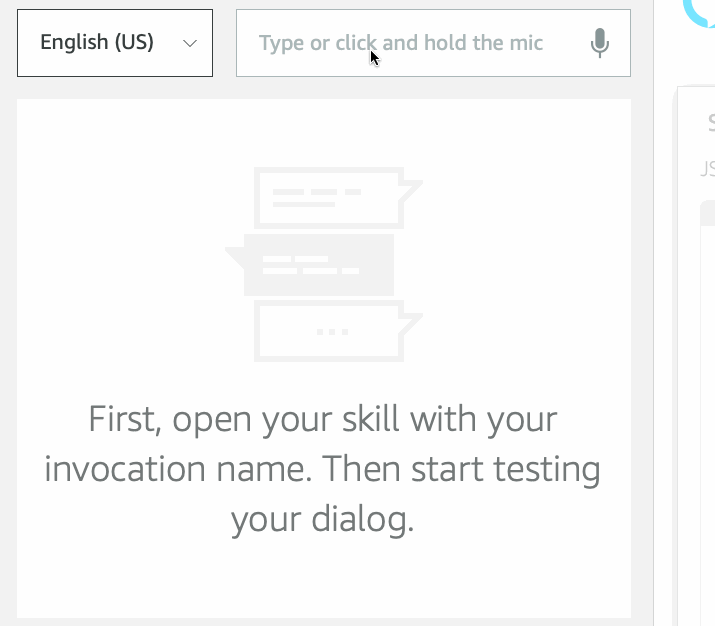This screenshot has width=715, height=626.
Task: Click the text lines inside the top bubble
Action: pyautogui.click(x=316, y=196)
